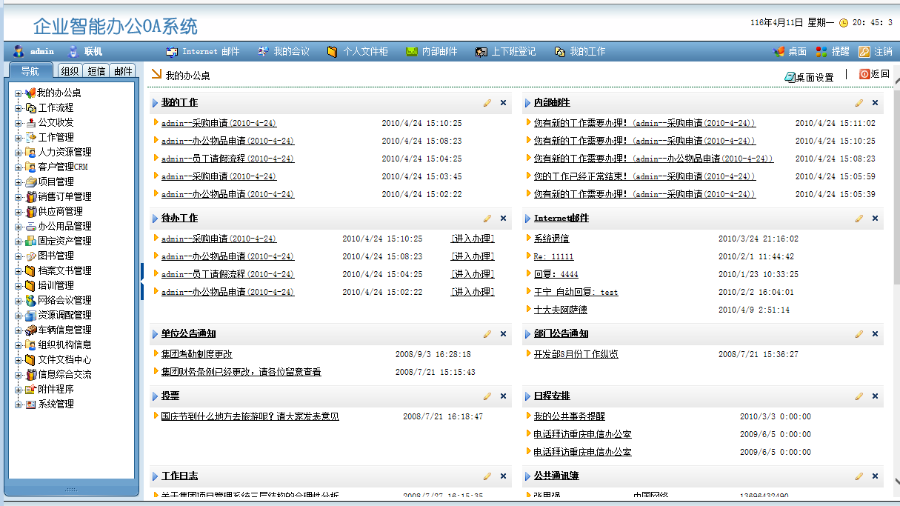Click pencil edit icon on 内部邮件 panel
The width and height of the screenshot is (900, 506).
858,103
